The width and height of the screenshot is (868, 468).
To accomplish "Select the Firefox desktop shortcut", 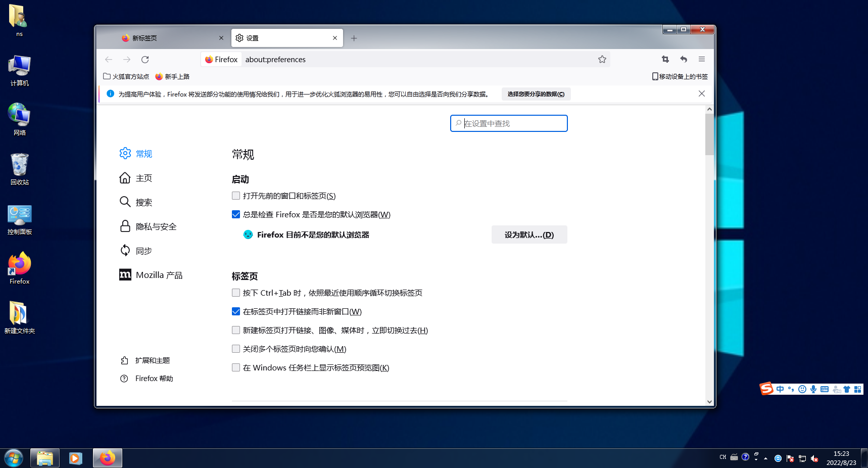I will [x=19, y=269].
